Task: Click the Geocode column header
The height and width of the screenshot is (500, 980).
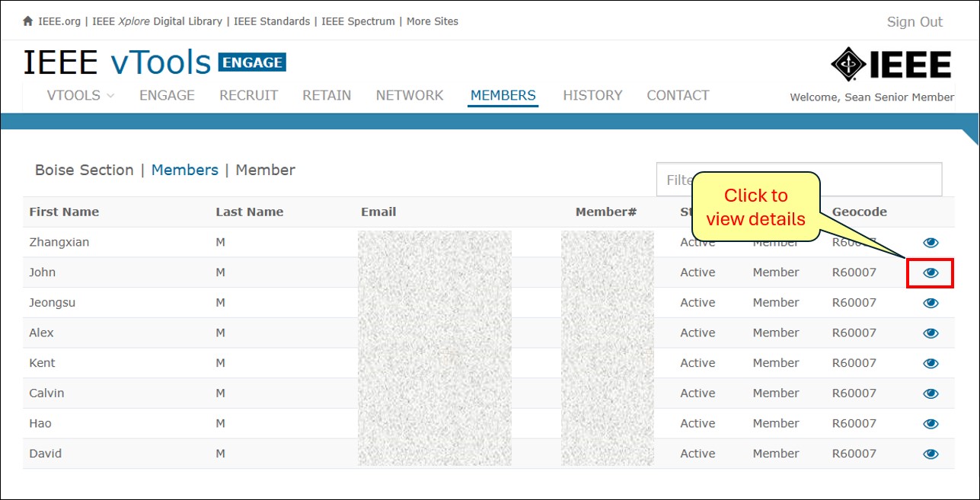Action: pyautogui.click(x=860, y=212)
